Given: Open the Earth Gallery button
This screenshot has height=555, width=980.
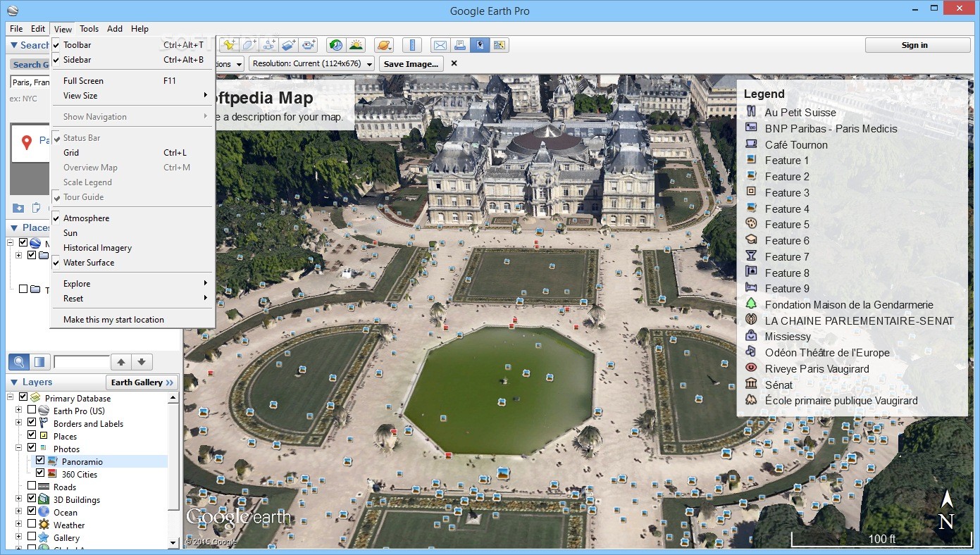Looking at the screenshot, I should (142, 382).
